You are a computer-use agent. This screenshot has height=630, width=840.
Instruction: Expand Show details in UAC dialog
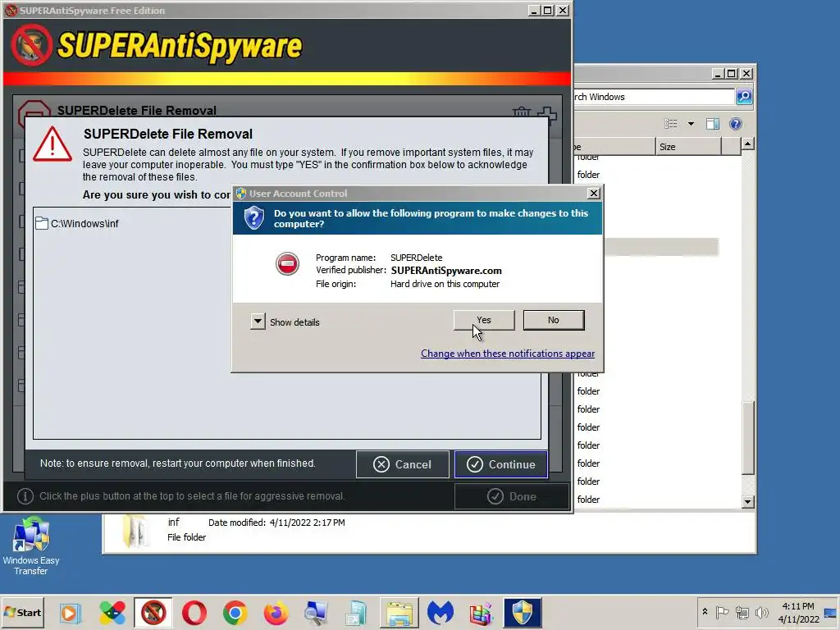pos(258,322)
